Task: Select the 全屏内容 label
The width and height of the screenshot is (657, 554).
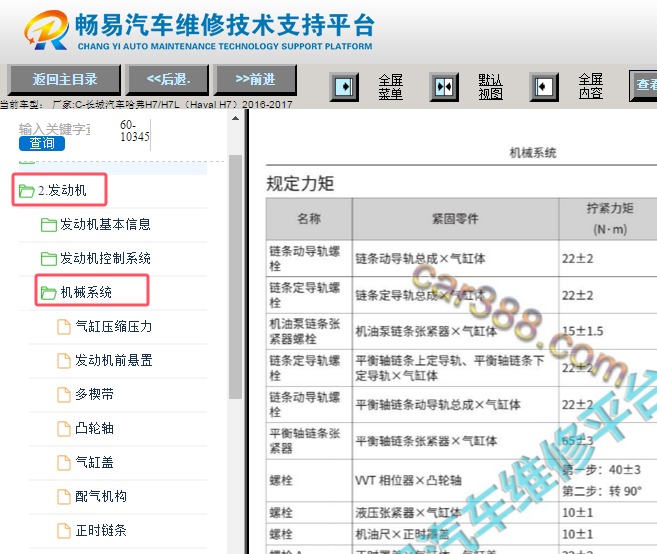Action: [590, 86]
